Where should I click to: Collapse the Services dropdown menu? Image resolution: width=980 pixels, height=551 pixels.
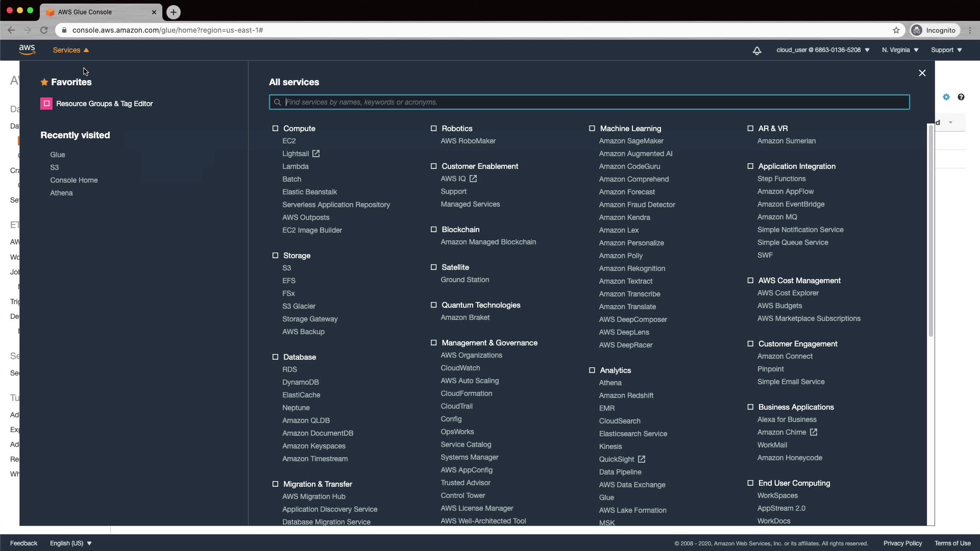71,50
